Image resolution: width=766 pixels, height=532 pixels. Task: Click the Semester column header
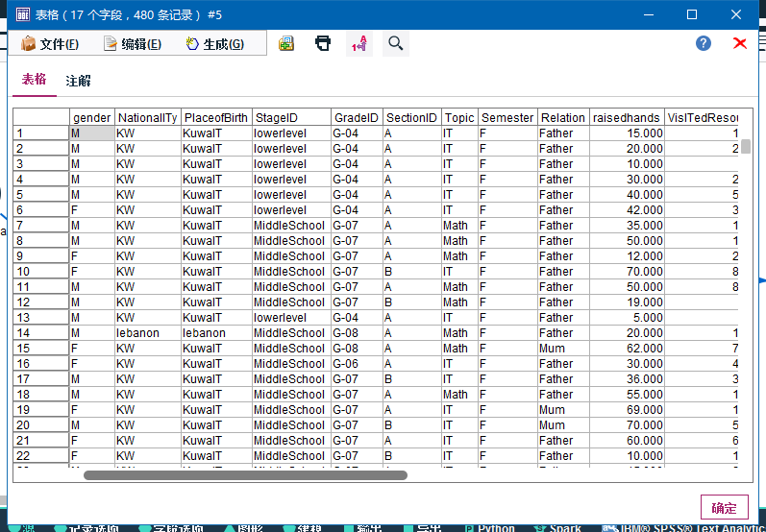(x=507, y=117)
